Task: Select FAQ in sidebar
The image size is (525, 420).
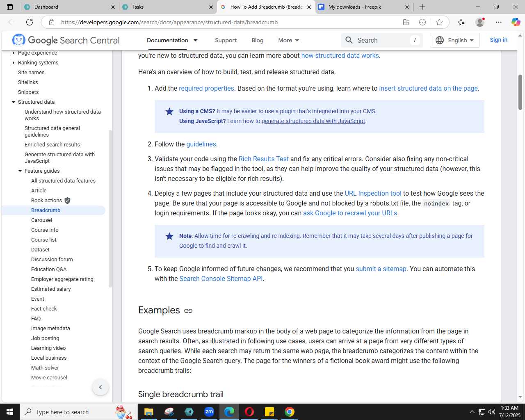Action: [x=36, y=318]
